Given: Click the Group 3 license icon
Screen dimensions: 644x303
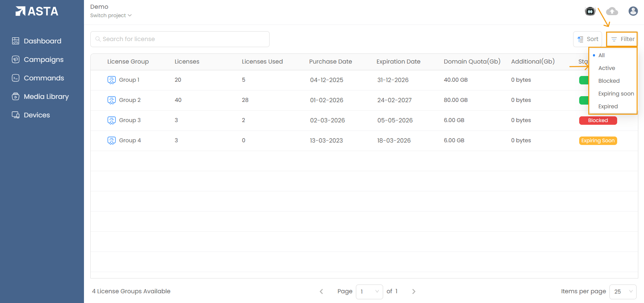Looking at the screenshot, I should point(111,120).
